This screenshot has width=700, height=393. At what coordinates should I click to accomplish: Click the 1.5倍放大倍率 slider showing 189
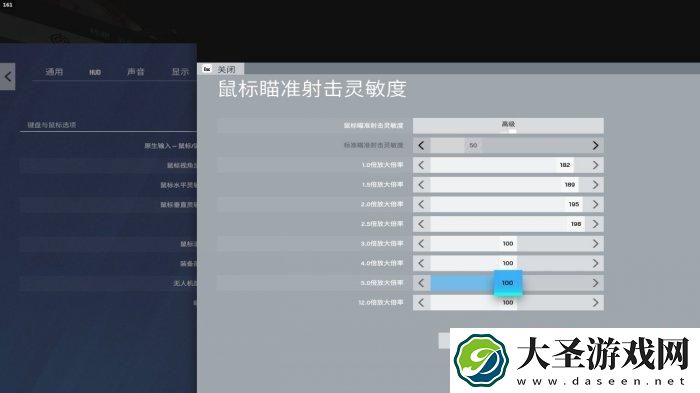pos(508,184)
